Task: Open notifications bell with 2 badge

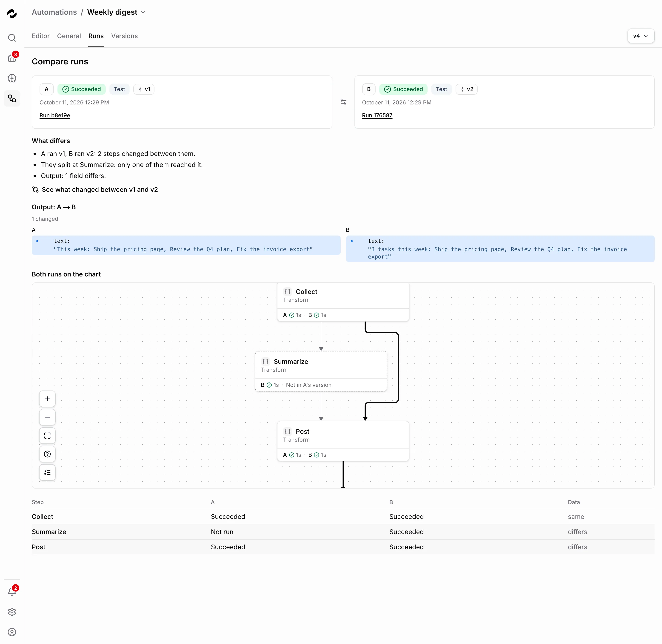Action: click(12, 591)
